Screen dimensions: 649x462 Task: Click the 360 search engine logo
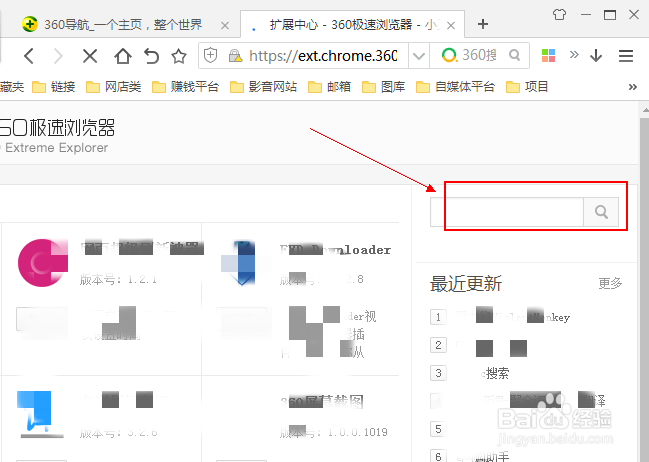click(x=449, y=55)
